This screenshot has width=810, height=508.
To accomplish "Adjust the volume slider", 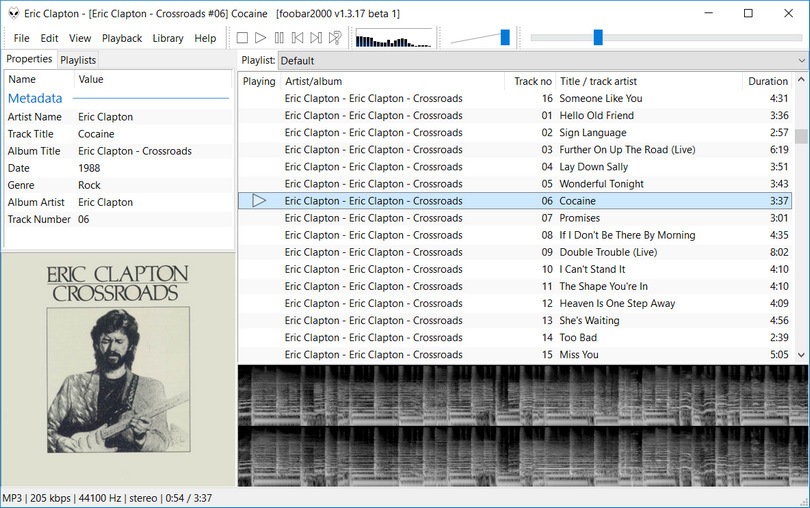I will pyautogui.click(x=505, y=37).
